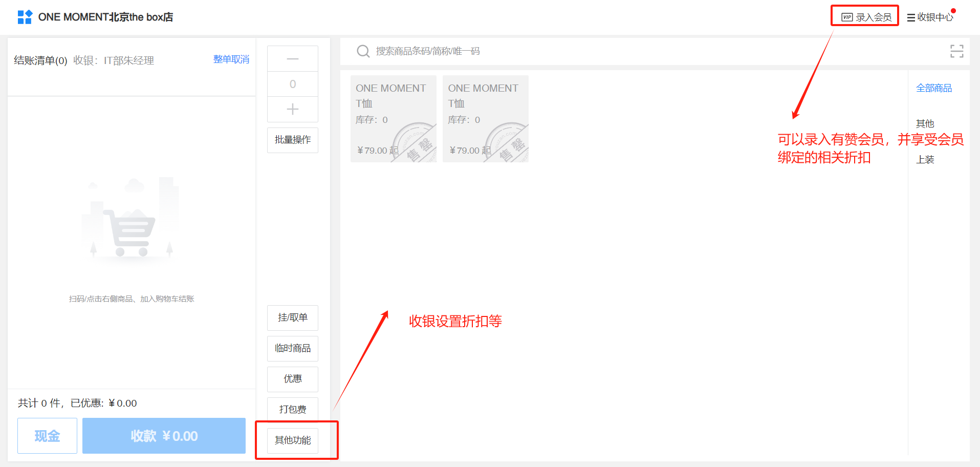Select the 全部商品 category tab
980x467 pixels.
click(933, 88)
